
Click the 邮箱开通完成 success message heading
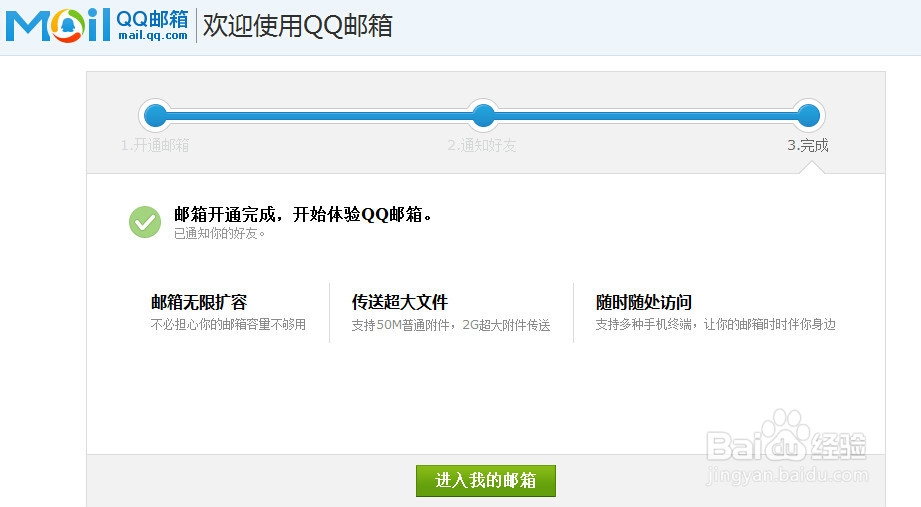[303, 214]
